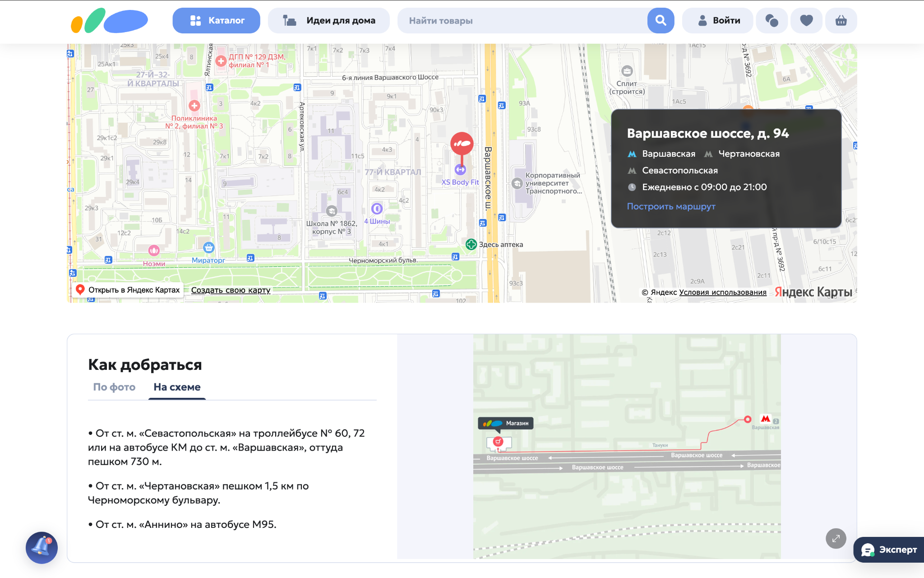Focus the Найти товары search field
Image resolution: width=924 pixels, height=578 pixels.
pos(522,21)
